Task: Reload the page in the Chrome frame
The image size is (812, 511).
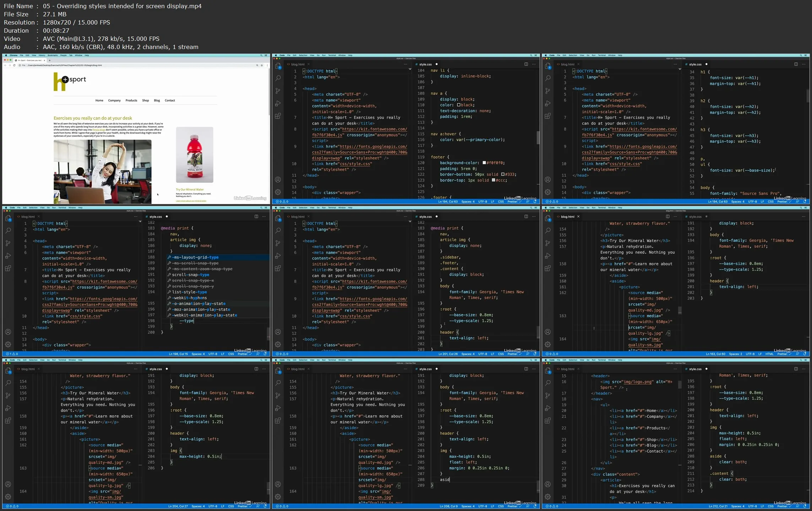Action: tap(14, 65)
